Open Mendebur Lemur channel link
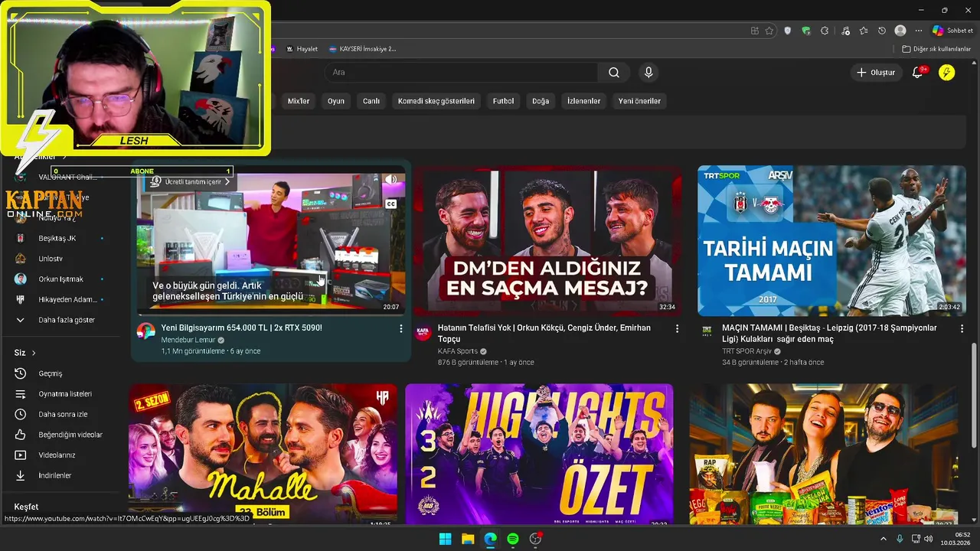The width and height of the screenshot is (980, 551). click(x=188, y=340)
